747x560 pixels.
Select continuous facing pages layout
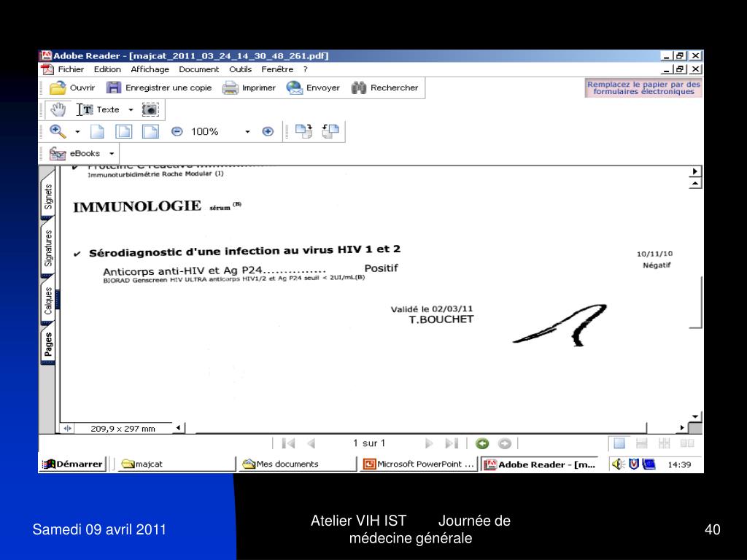664,443
